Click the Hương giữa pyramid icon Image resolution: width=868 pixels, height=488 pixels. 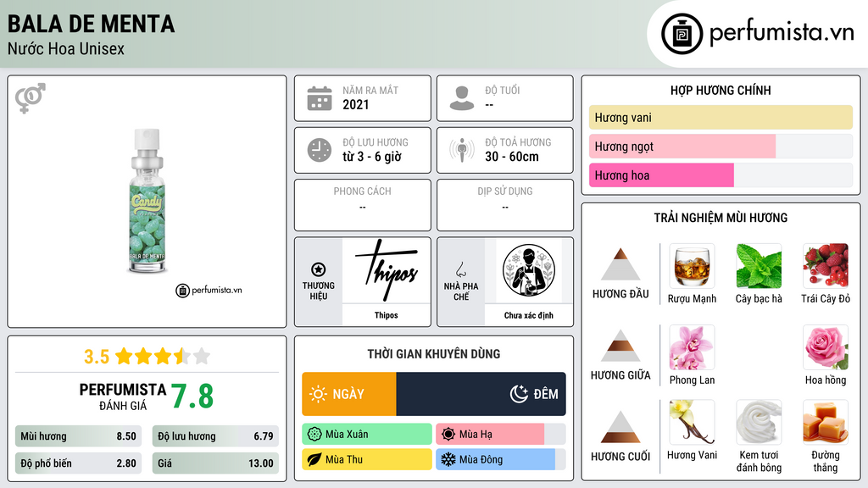coord(620,346)
